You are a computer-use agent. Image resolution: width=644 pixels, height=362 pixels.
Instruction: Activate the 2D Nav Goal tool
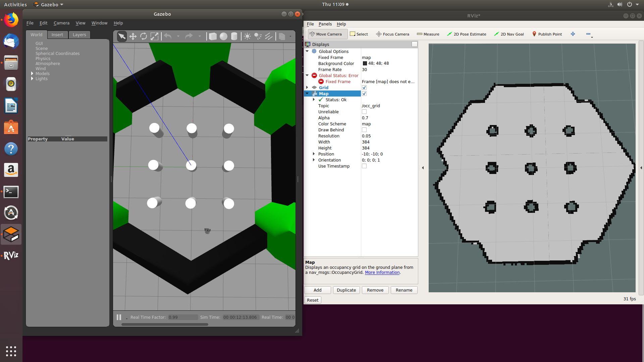coord(509,34)
